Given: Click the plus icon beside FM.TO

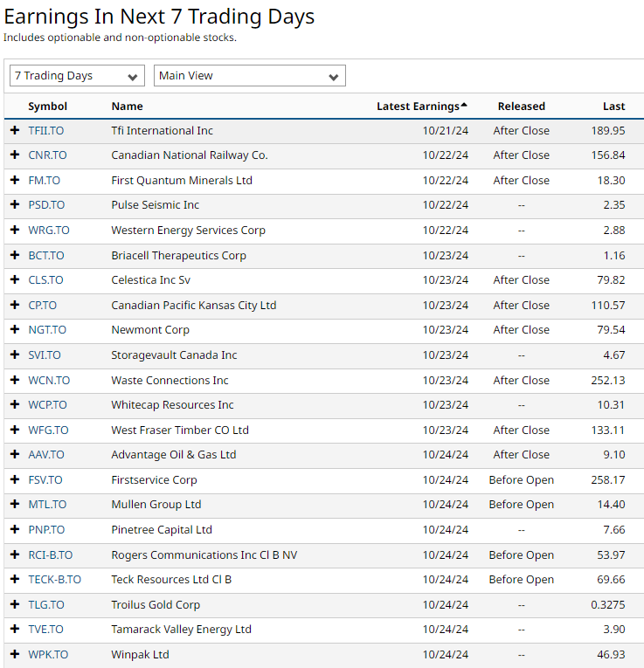Looking at the screenshot, I should pyautogui.click(x=14, y=180).
